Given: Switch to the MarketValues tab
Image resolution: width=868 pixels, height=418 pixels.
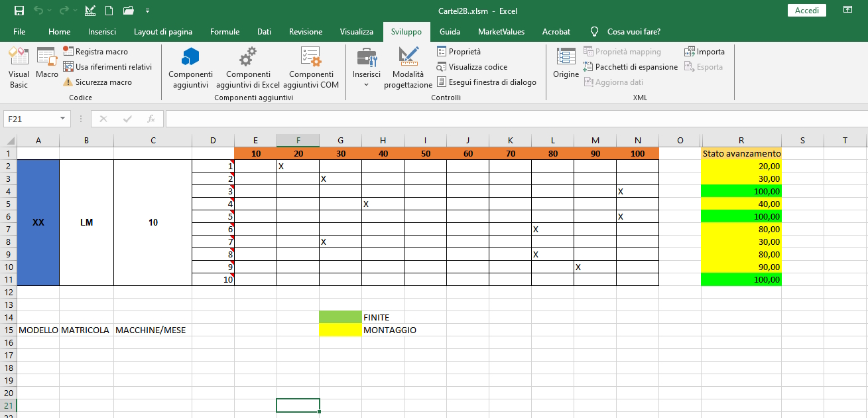Looking at the screenshot, I should [501, 32].
